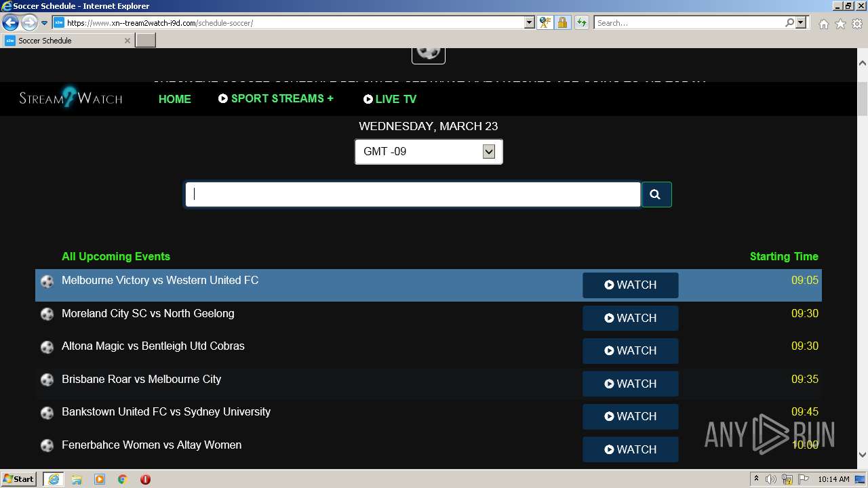This screenshot has width=868, height=488.
Task: Click the WEDNESDAY, MARCH 23 date text
Action: coord(429,126)
